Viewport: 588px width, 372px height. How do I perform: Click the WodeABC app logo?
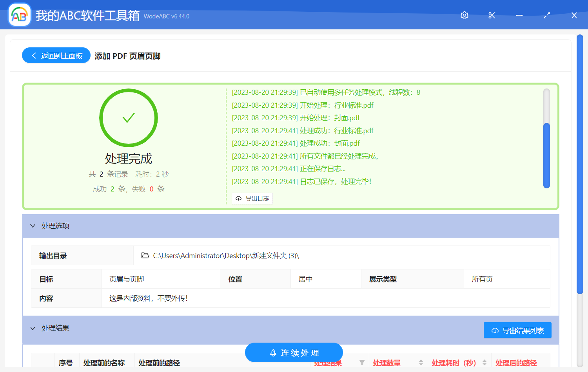tap(20, 15)
